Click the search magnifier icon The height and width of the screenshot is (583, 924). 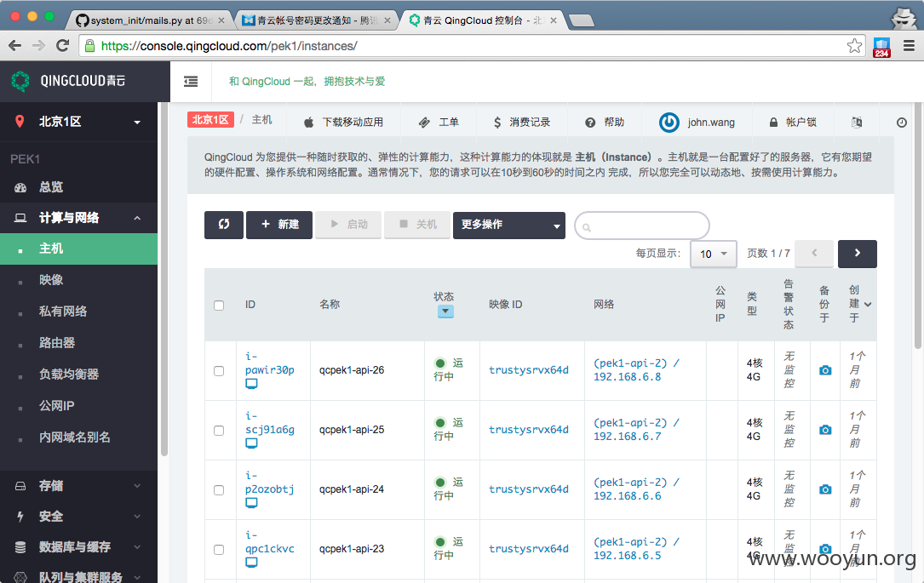(587, 226)
